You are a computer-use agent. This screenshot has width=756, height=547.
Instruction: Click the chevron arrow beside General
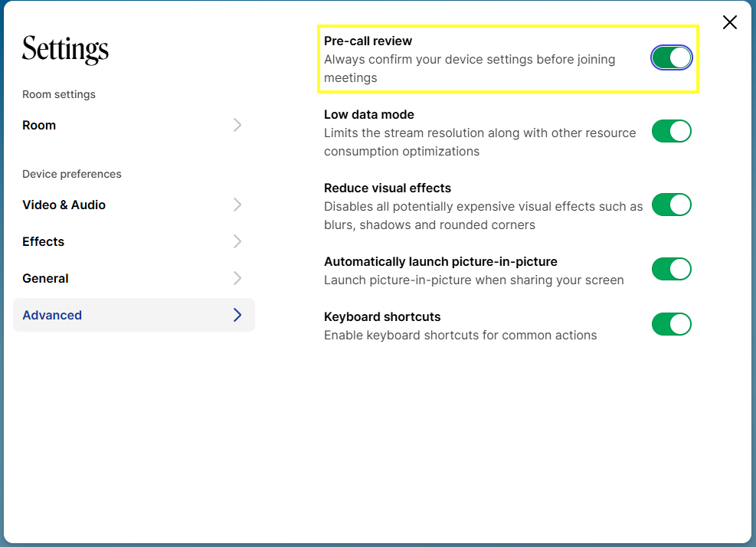point(237,278)
